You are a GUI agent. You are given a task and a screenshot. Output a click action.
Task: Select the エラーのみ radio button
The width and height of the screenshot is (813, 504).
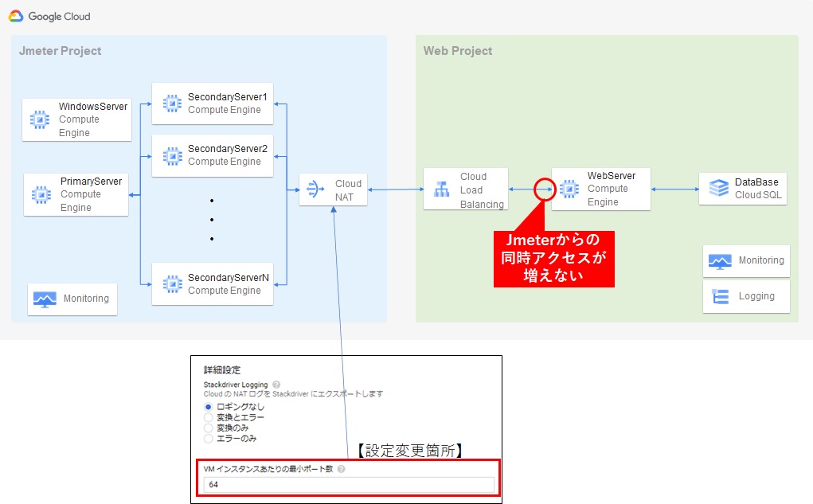pyautogui.click(x=209, y=439)
